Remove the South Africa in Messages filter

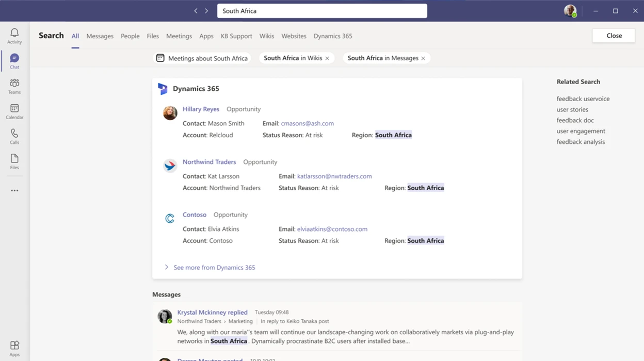(x=423, y=58)
